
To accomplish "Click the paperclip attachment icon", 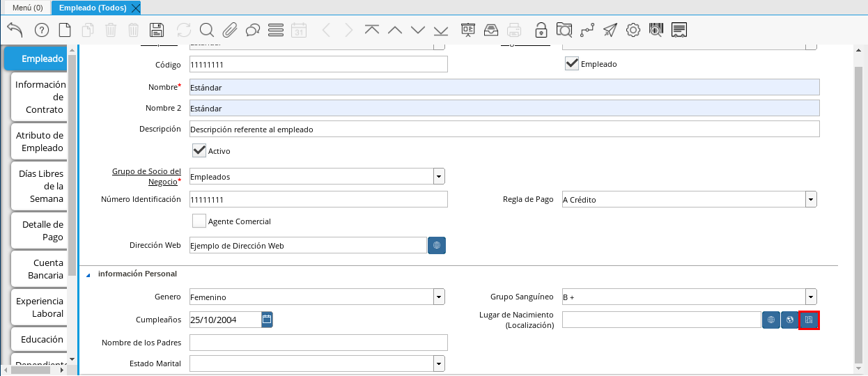I will (229, 30).
